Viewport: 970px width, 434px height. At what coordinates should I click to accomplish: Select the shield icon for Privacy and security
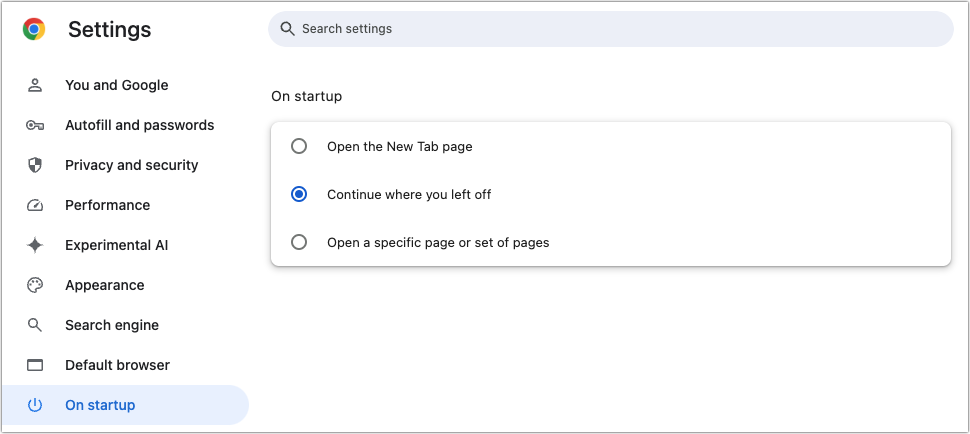pyautogui.click(x=35, y=165)
